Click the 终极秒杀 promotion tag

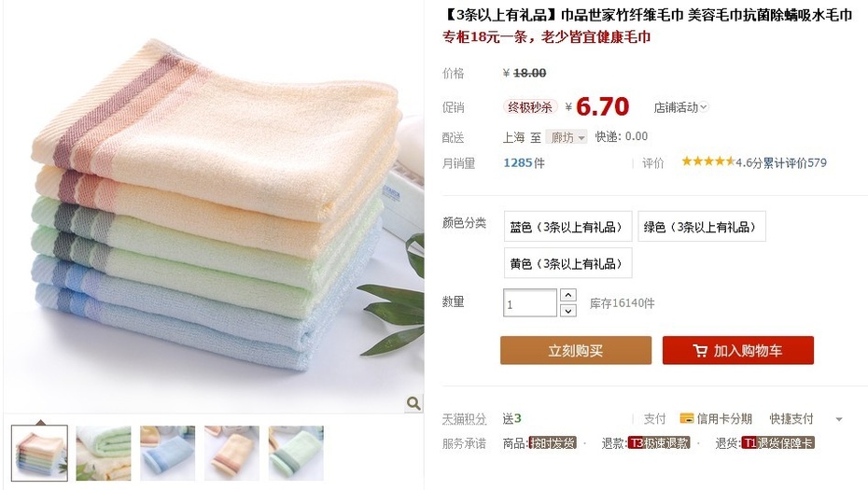pyautogui.click(x=530, y=106)
